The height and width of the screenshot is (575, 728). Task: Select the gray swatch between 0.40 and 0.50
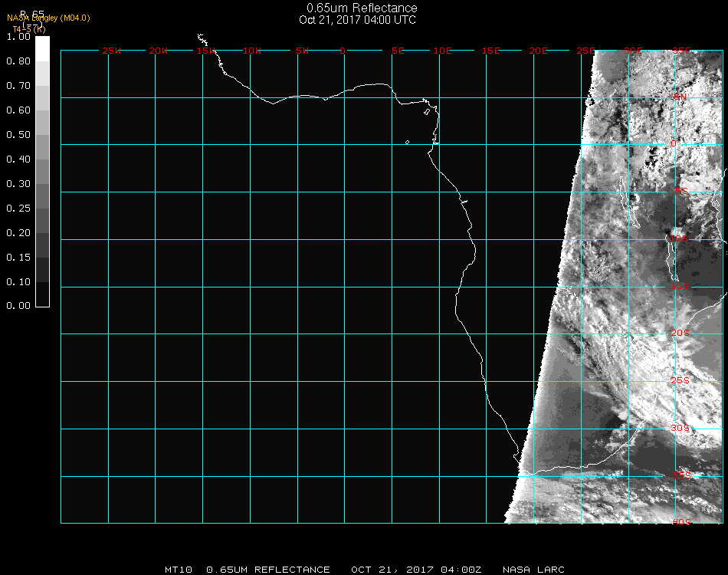(x=42, y=147)
